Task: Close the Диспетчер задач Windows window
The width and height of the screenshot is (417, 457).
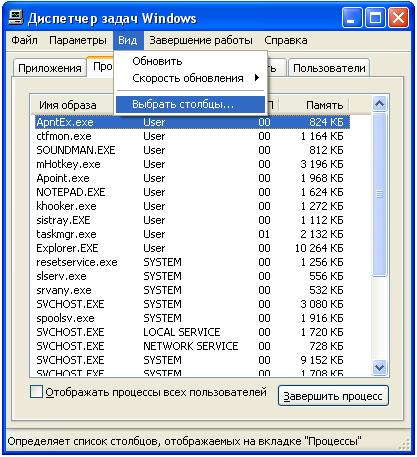Action: (x=398, y=18)
